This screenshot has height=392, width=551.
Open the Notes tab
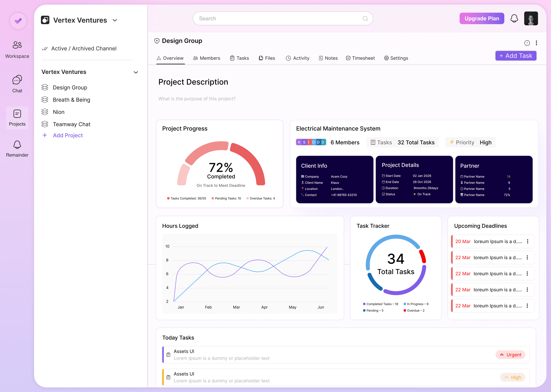328,58
